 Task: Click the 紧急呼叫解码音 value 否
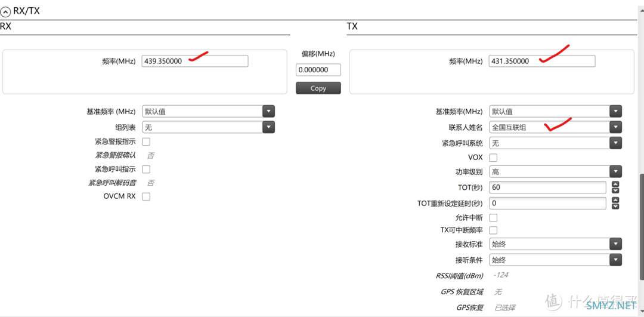151,183
